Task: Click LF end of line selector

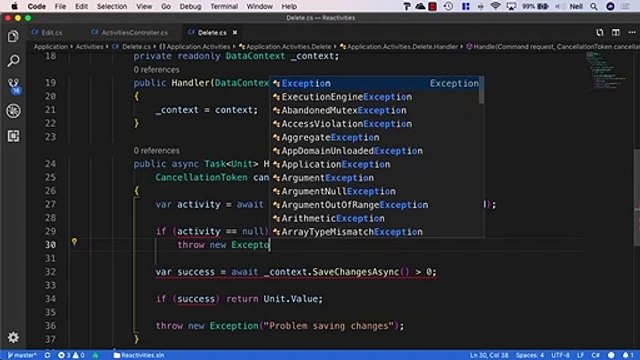Action: [x=580, y=355]
